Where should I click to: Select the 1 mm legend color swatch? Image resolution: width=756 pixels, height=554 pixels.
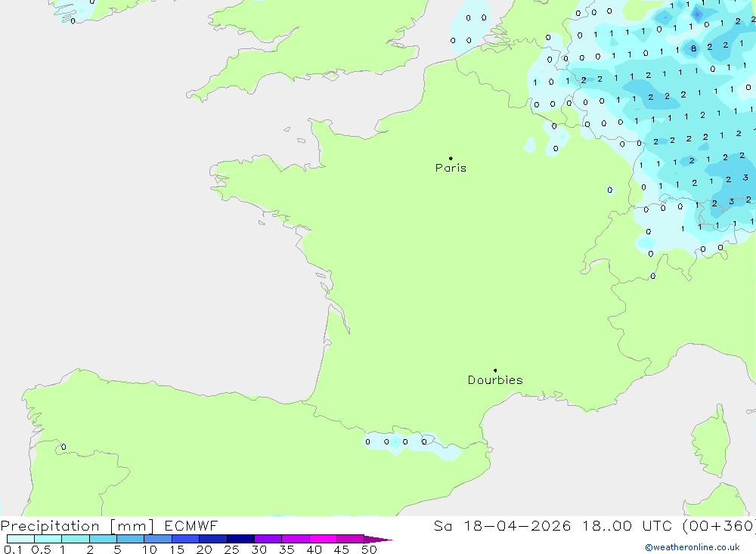pos(75,539)
